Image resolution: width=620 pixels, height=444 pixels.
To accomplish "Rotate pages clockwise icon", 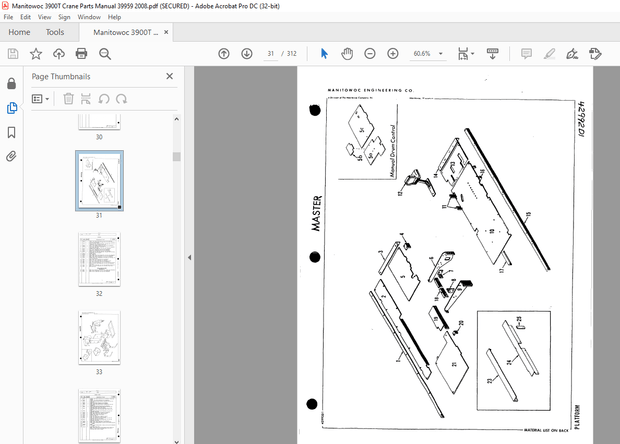I will coord(121,99).
